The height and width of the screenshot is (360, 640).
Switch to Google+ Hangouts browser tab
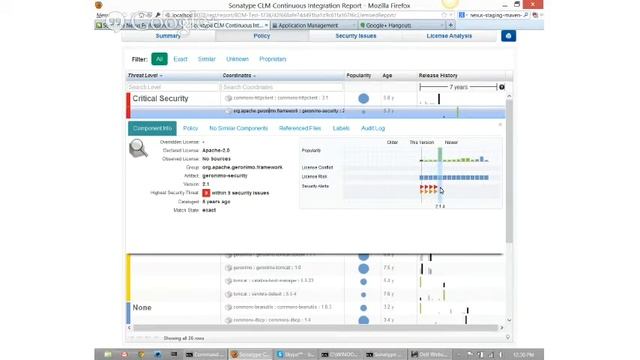(401, 25)
